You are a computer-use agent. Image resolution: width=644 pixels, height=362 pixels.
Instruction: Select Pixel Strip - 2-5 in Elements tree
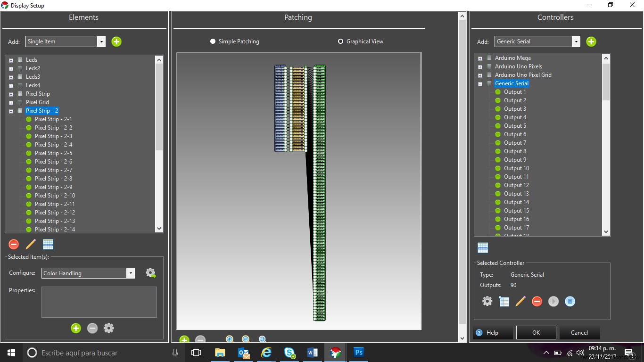coord(53,153)
